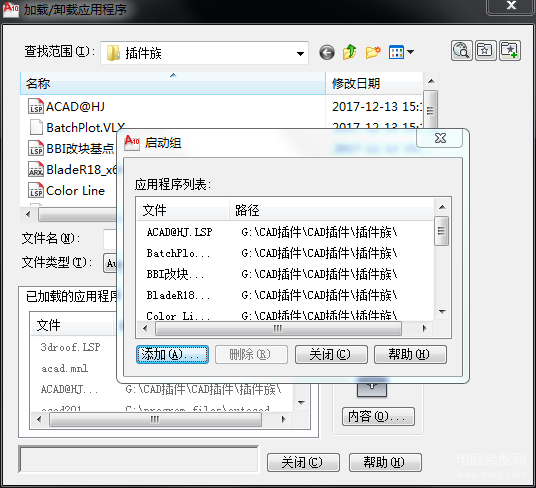
Task: Click the Find File search icon
Action: (x=461, y=51)
